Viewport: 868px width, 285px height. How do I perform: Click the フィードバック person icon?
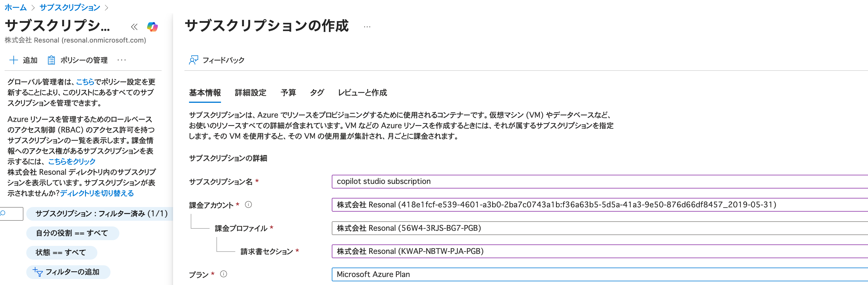[193, 60]
